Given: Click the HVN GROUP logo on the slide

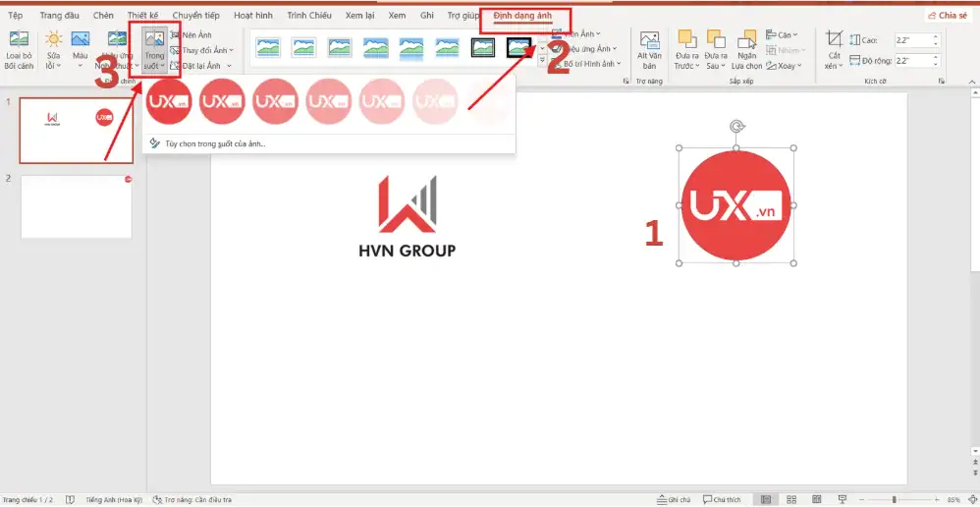Looking at the screenshot, I should click(408, 217).
